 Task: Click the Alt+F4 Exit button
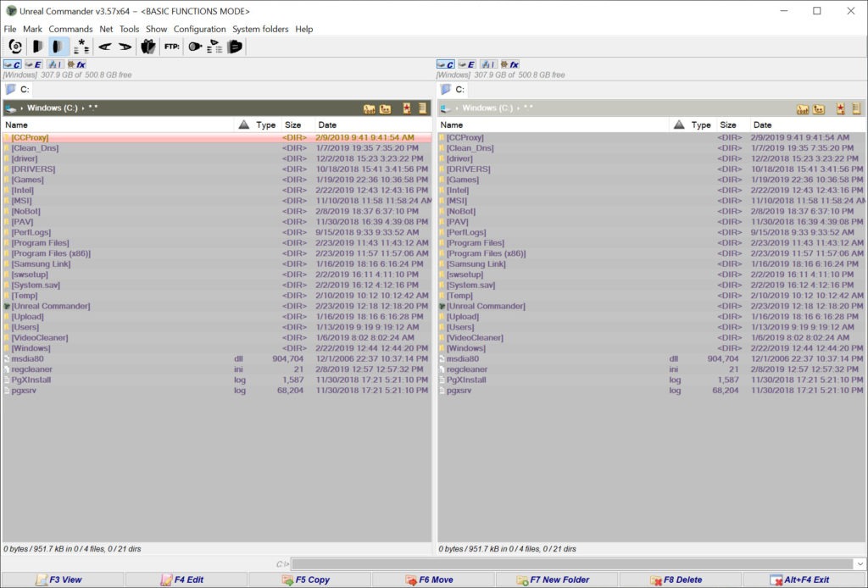click(804, 580)
